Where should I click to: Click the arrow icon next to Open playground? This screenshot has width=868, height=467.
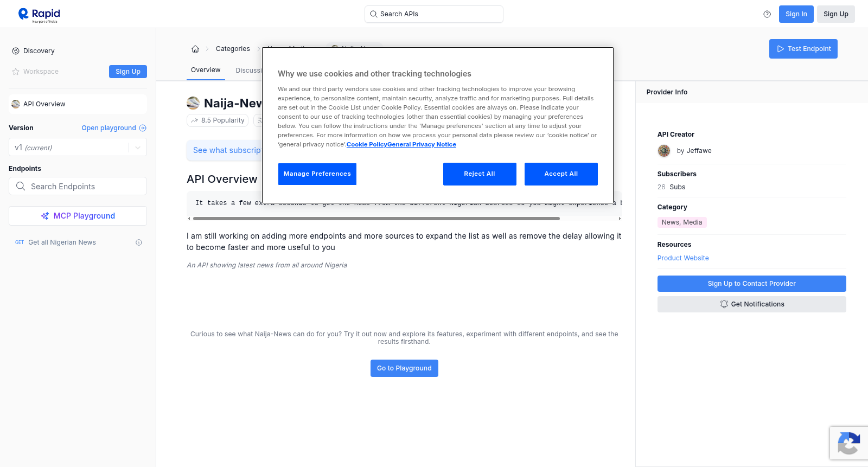(x=143, y=128)
